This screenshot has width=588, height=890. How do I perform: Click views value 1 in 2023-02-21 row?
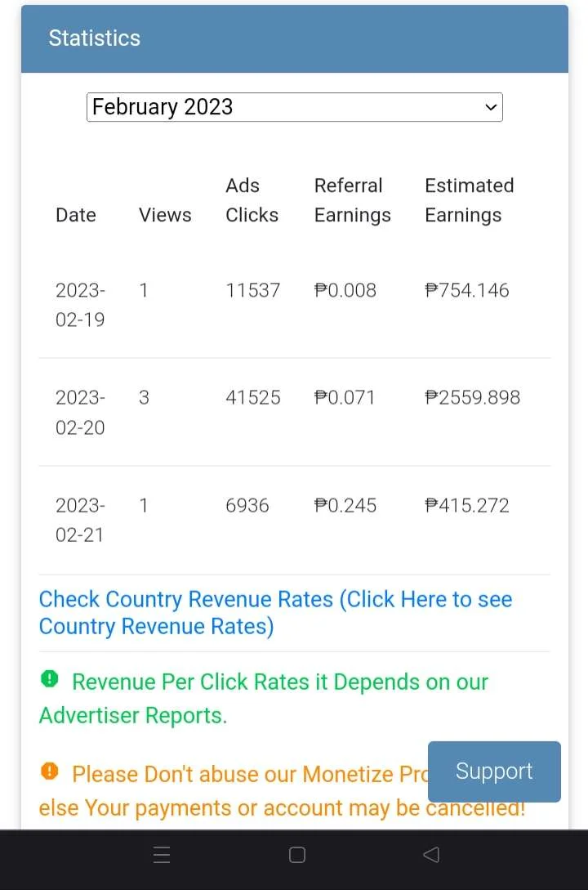click(144, 505)
